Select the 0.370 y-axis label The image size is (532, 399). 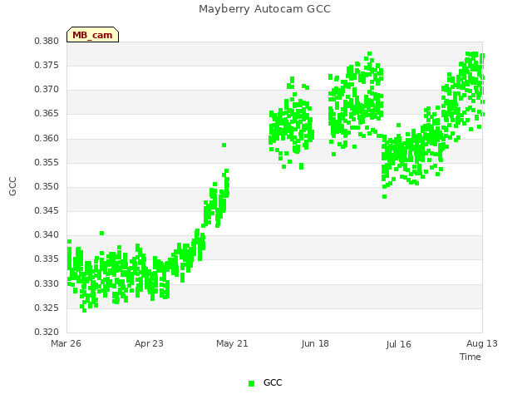[47, 89]
